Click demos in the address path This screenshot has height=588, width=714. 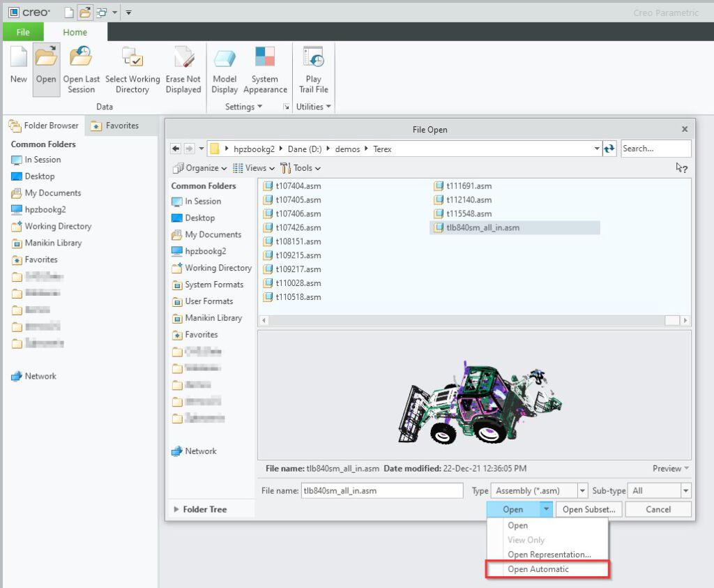pyautogui.click(x=347, y=149)
